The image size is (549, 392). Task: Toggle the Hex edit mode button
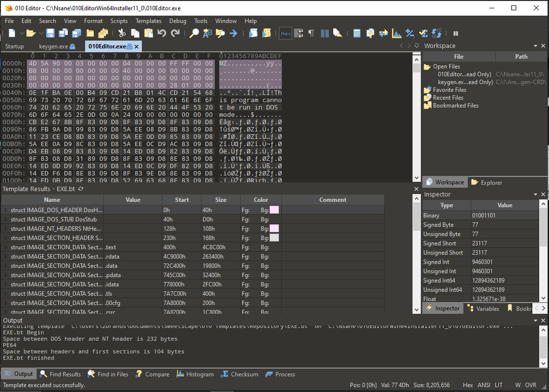(285, 33)
